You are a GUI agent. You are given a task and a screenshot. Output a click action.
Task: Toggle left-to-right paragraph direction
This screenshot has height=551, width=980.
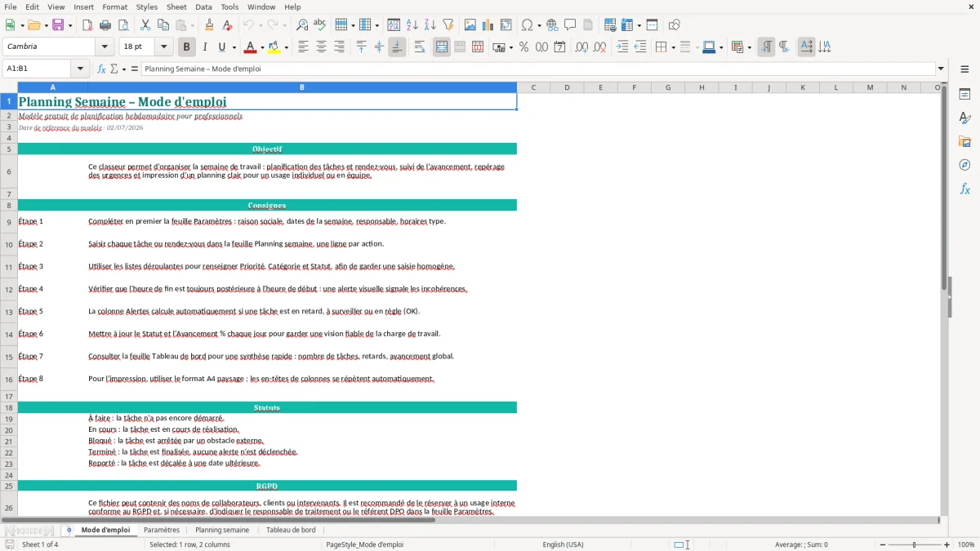coord(766,47)
